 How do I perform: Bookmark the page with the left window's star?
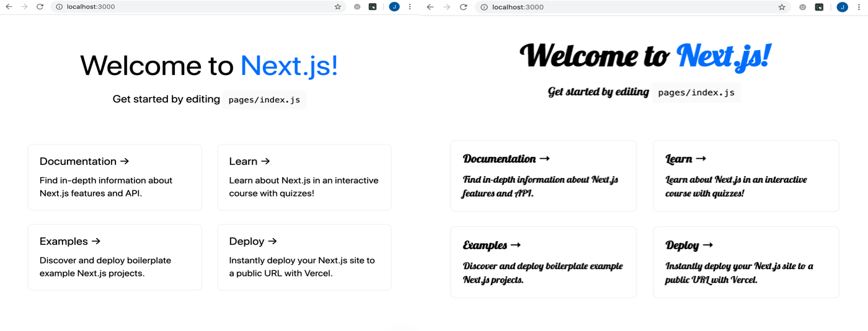(x=338, y=7)
